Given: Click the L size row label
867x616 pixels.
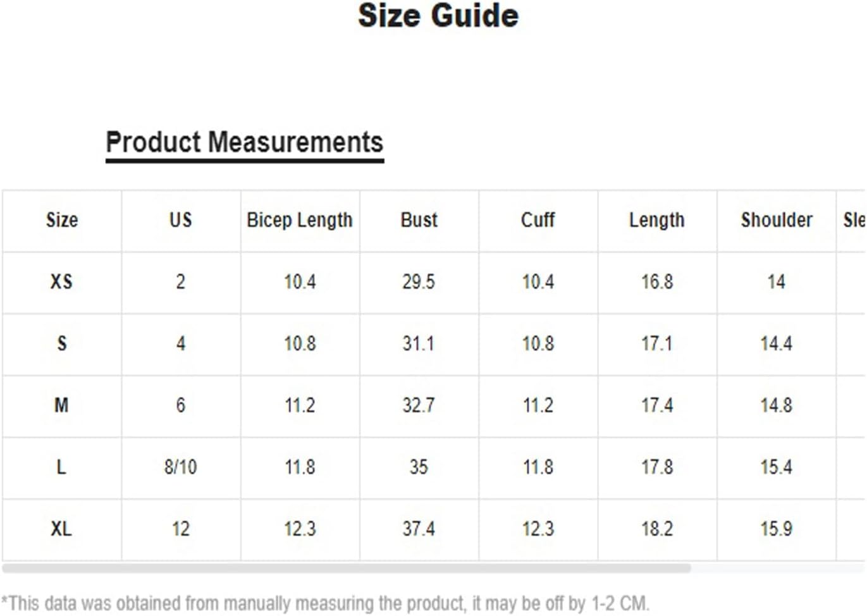Looking at the screenshot, I should (x=61, y=467).
